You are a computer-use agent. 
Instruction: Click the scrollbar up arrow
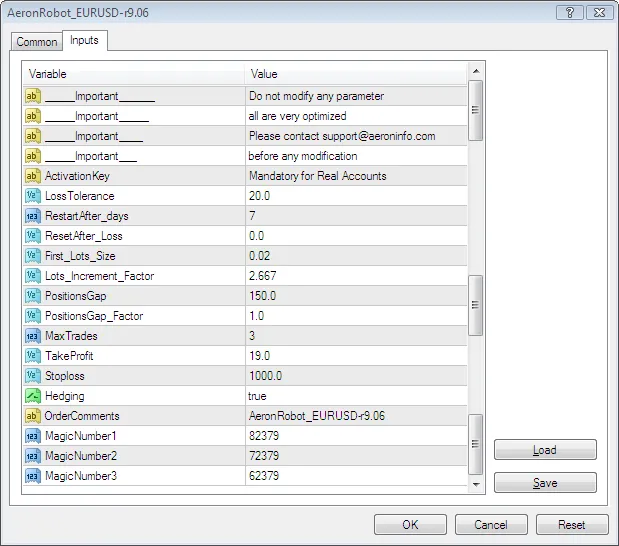[x=476, y=72]
